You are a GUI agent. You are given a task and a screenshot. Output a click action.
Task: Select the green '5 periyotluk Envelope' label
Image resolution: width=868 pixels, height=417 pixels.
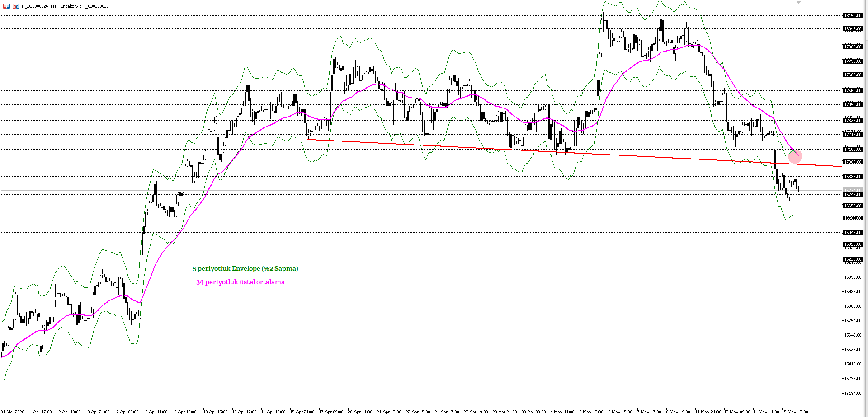pyautogui.click(x=245, y=268)
